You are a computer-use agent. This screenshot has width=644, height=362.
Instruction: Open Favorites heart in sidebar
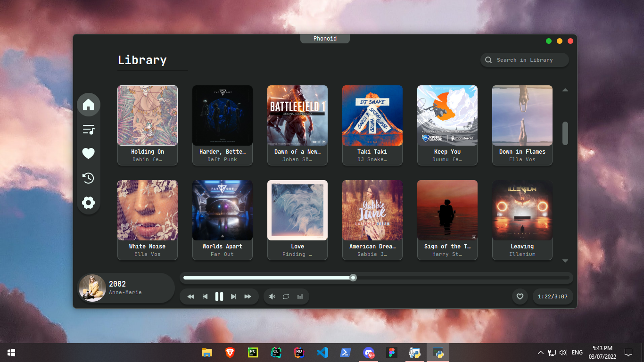point(89,154)
